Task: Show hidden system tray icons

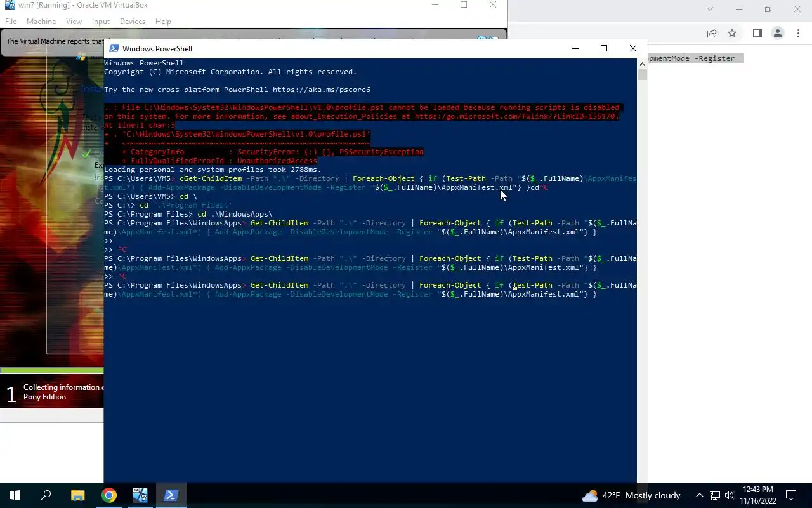Action: tap(699, 495)
